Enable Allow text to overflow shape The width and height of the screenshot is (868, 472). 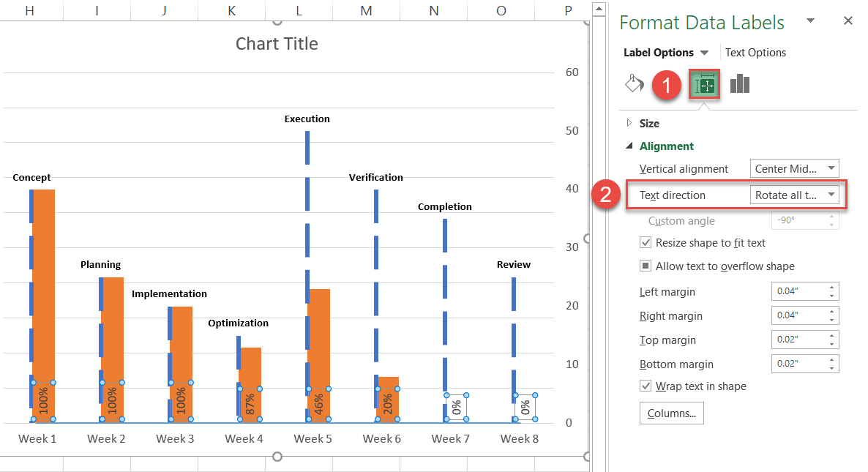pos(645,266)
